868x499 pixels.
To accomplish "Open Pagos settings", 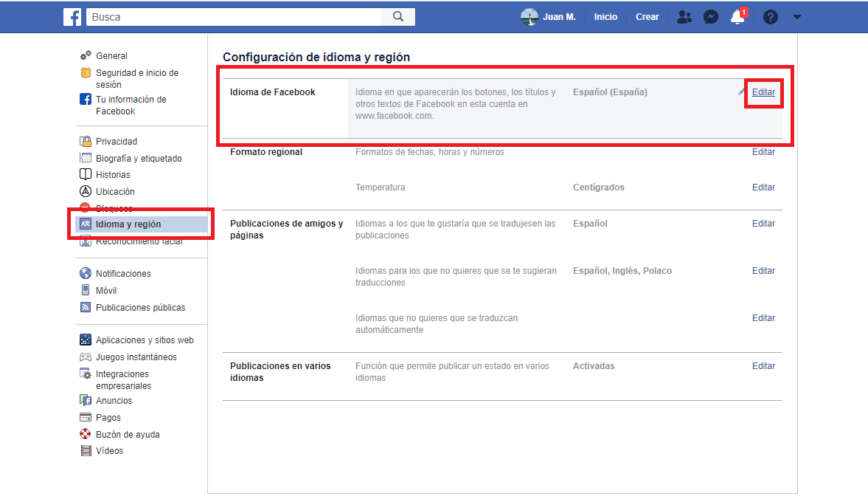I will (108, 418).
